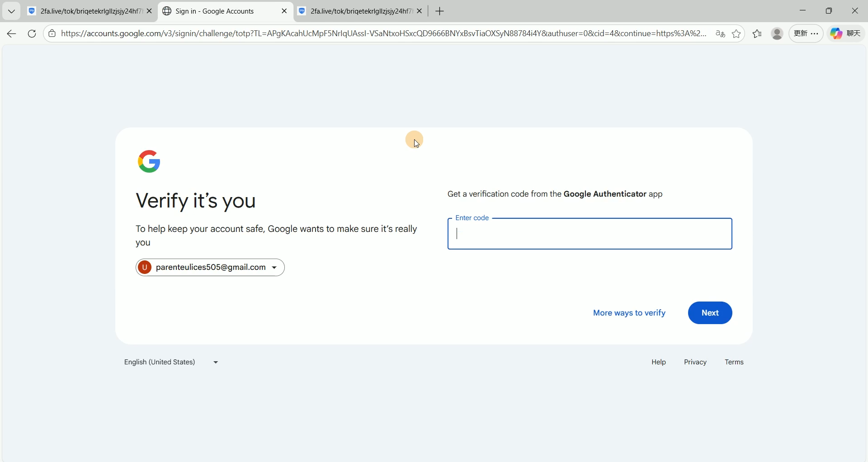Image resolution: width=868 pixels, height=462 pixels.
Task: Click the browser back arrow icon
Action: tap(12, 34)
